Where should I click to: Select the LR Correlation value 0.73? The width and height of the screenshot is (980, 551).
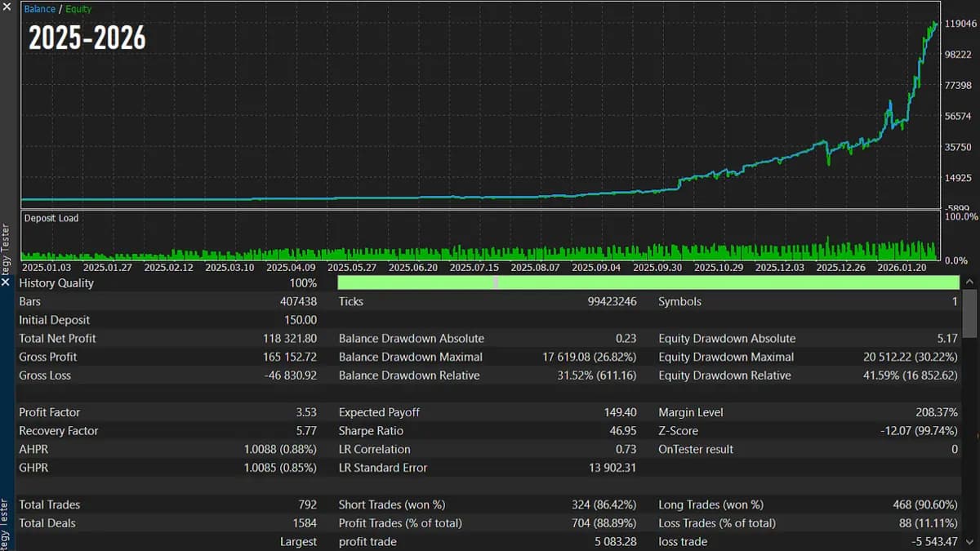point(626,449)
